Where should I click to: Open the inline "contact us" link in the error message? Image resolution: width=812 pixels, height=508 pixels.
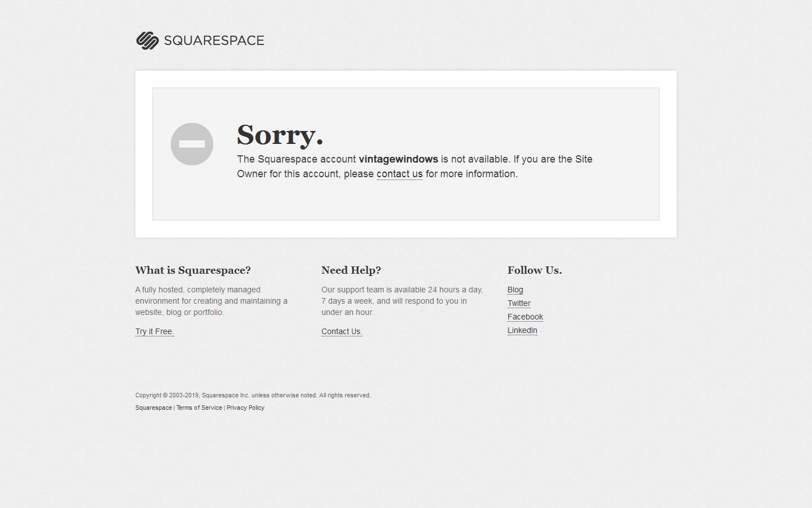pos(399,174)
